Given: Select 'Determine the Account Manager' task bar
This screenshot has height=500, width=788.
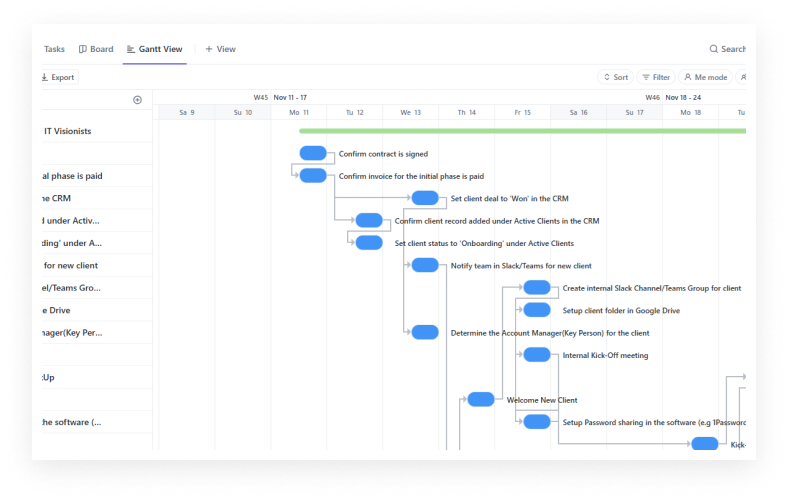Looking at the screenshot, I should point(425,332).
